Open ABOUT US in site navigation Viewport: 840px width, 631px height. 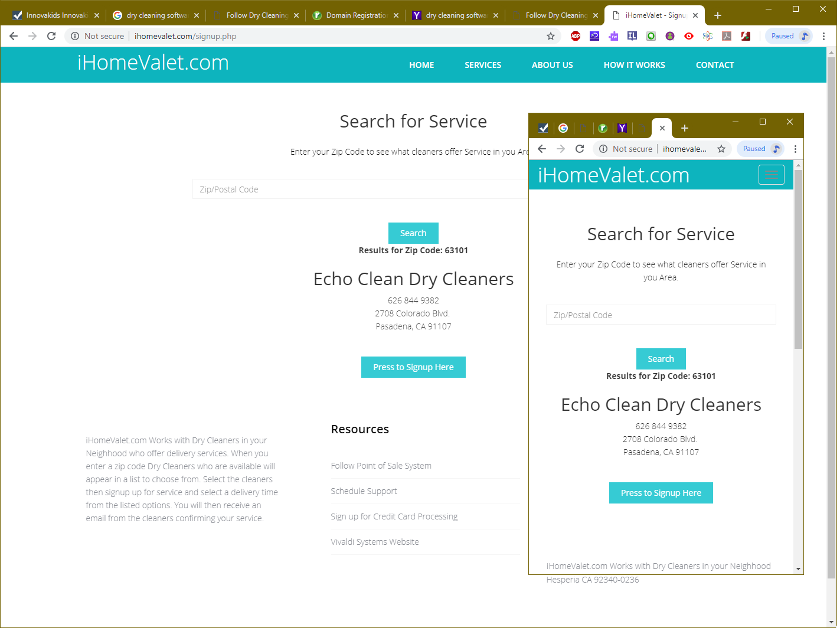point(553,65)
